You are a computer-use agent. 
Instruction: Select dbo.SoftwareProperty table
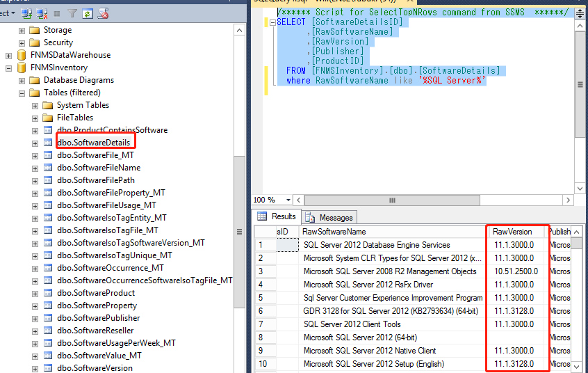pos(97,305)
